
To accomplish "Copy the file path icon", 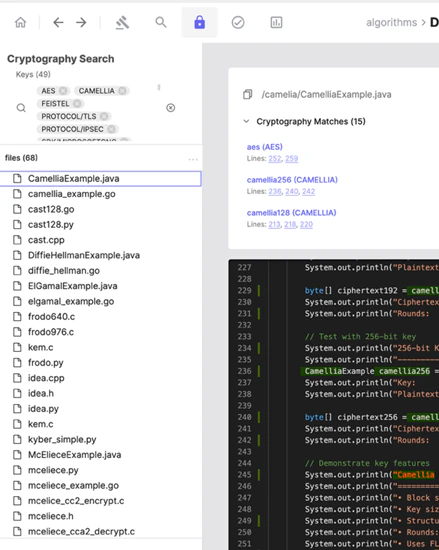I will 248,94.
